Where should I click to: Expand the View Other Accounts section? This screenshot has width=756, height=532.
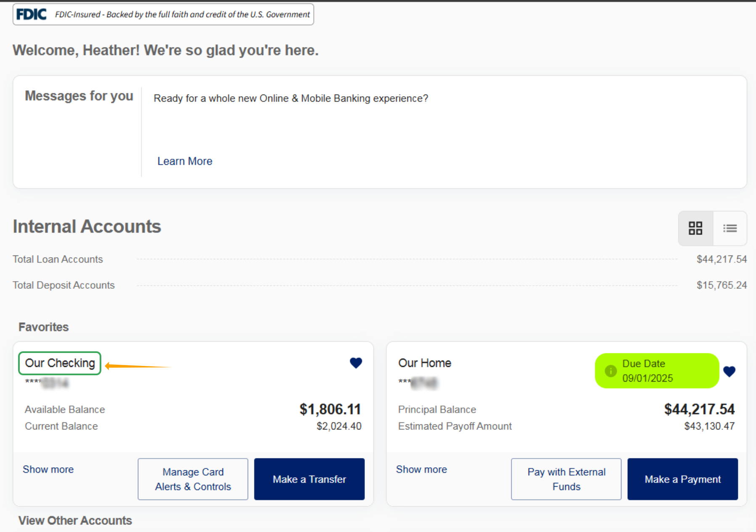tap(75, 520)
